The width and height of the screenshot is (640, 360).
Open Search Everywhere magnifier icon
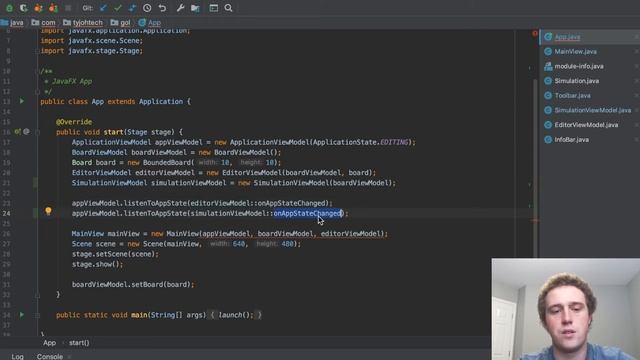229,8
